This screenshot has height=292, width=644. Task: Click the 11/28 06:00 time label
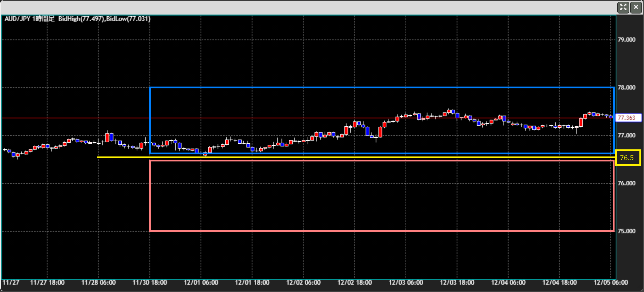point(99,283)
